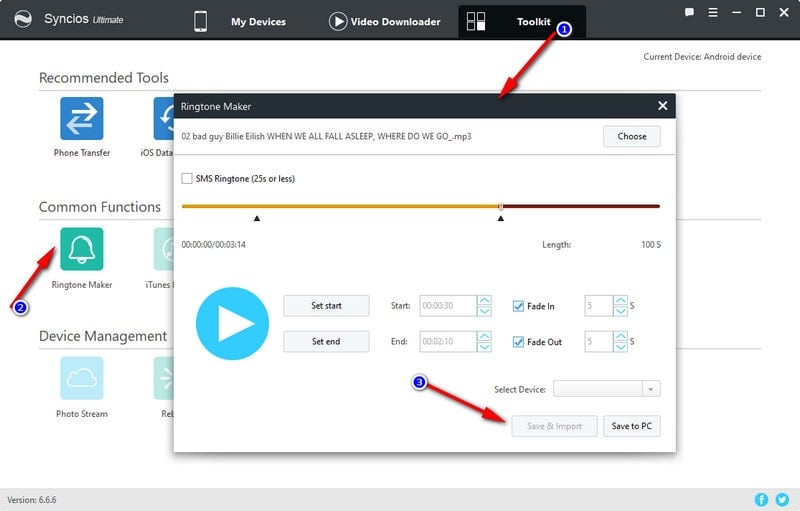Click the phone icon for My Devices
The height and width of the screenshot is (511, 800).
pyautogui.click(x=201, y=21)
